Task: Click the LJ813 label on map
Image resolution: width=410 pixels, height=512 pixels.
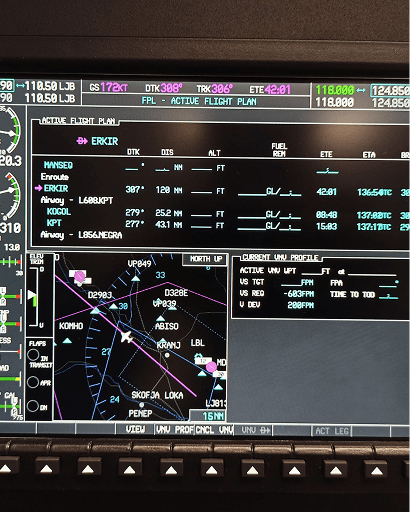Action: point(216,404)
